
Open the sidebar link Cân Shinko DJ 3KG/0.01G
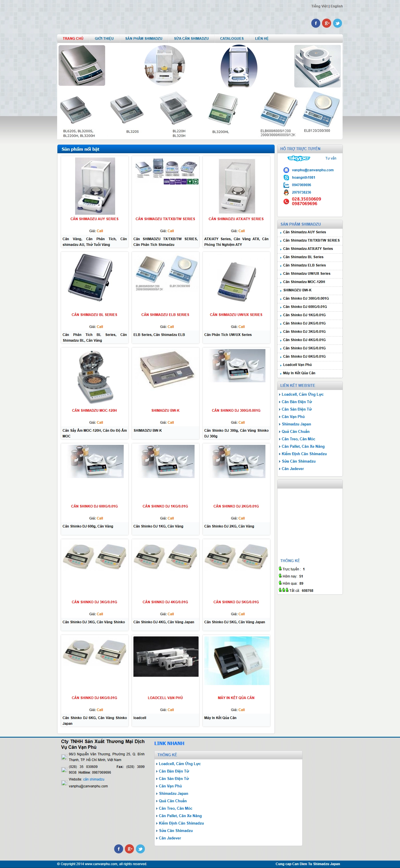(x=304, y=332)
